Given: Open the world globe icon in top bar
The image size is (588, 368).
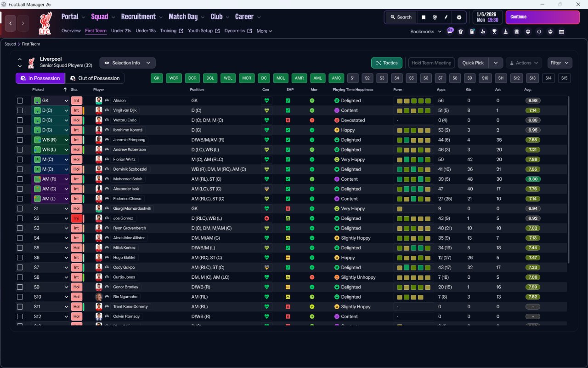Looking at the screenshot, I should click(x=435, y=17).
